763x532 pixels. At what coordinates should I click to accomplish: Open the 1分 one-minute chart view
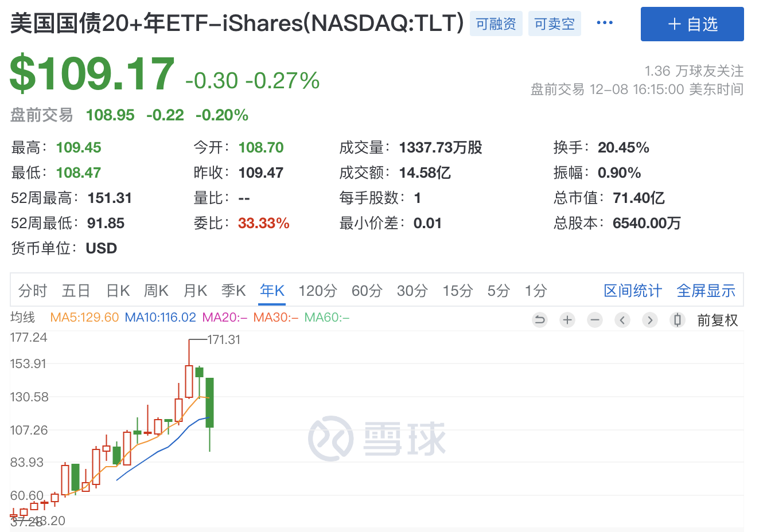coord(535,291)
